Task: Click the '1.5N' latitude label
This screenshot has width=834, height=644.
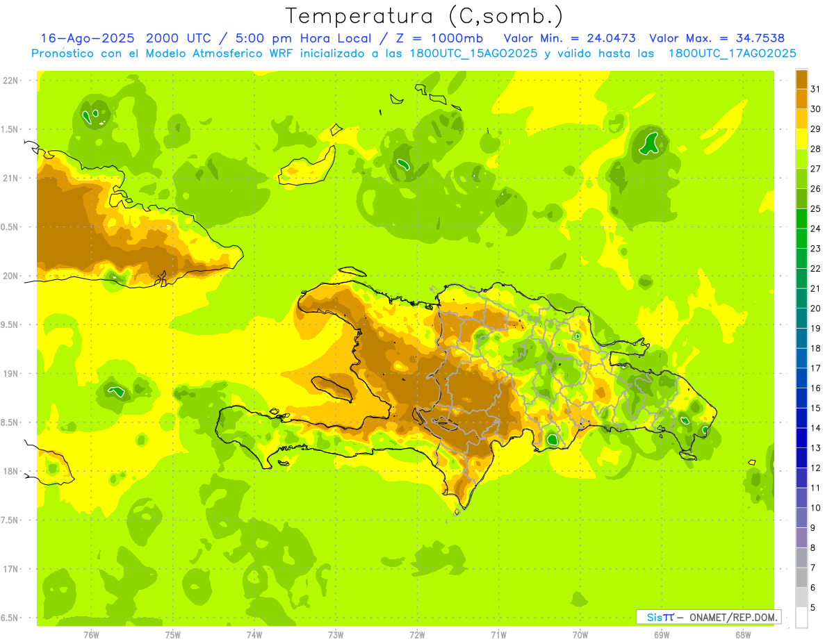Action: [10, 129]
